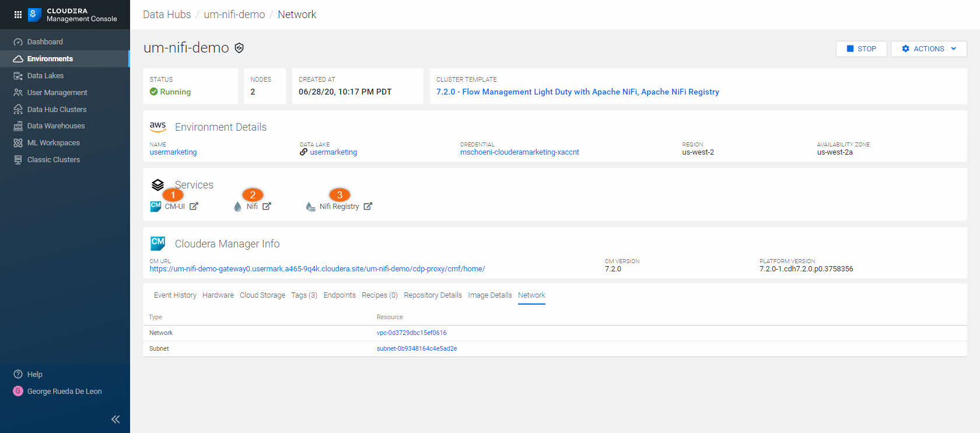Click the Services layers icon
This screenshot has width=980, height=433.
point(157,185)
